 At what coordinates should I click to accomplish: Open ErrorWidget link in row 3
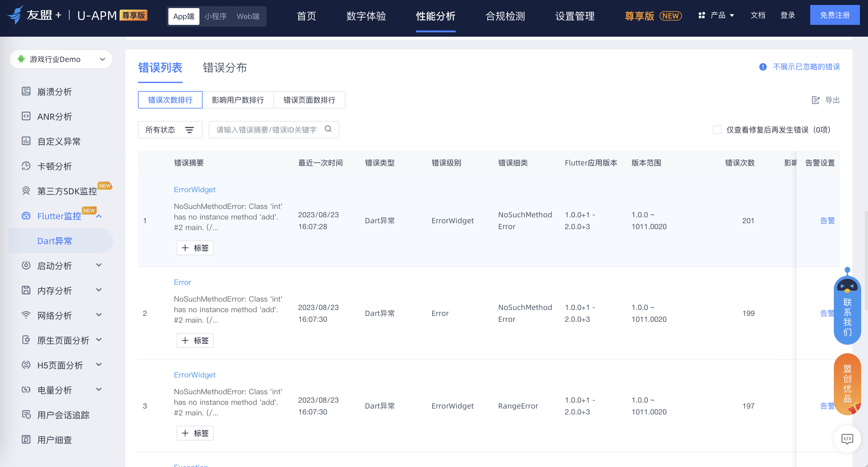(x=194, y=375)
